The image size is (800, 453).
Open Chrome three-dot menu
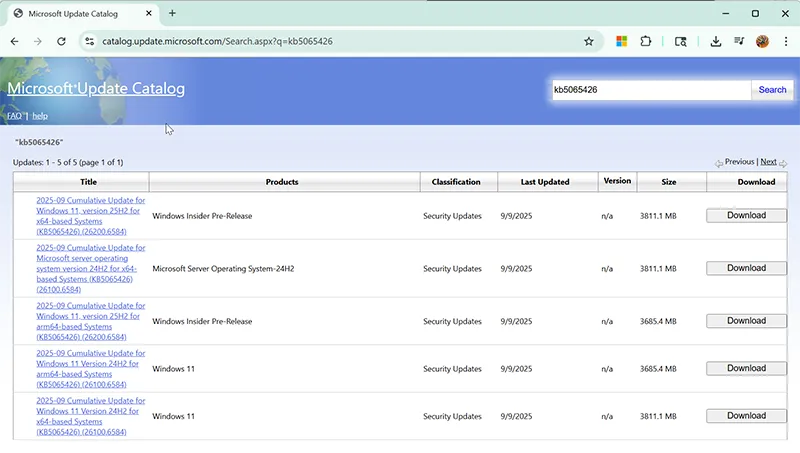(786, 41)
